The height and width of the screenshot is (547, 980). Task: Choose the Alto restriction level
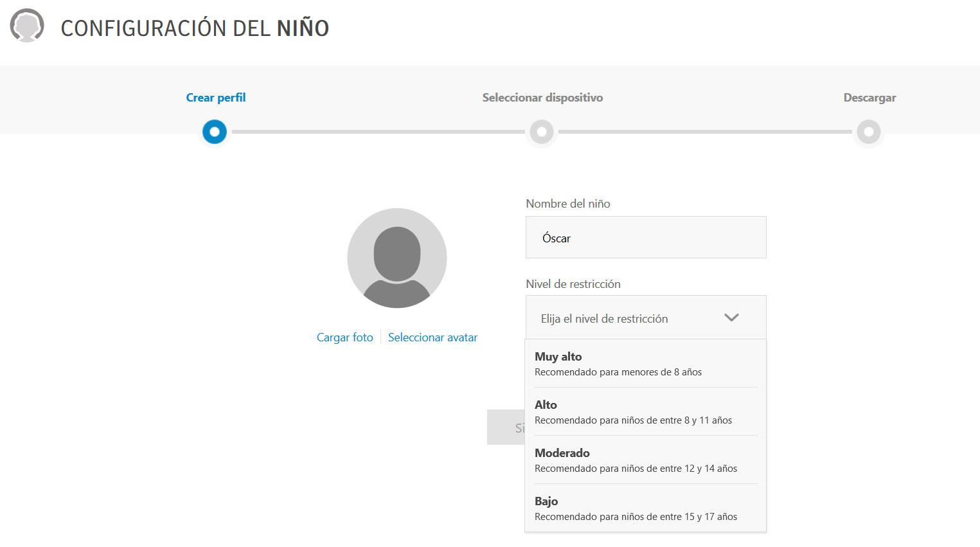(646, 411)
